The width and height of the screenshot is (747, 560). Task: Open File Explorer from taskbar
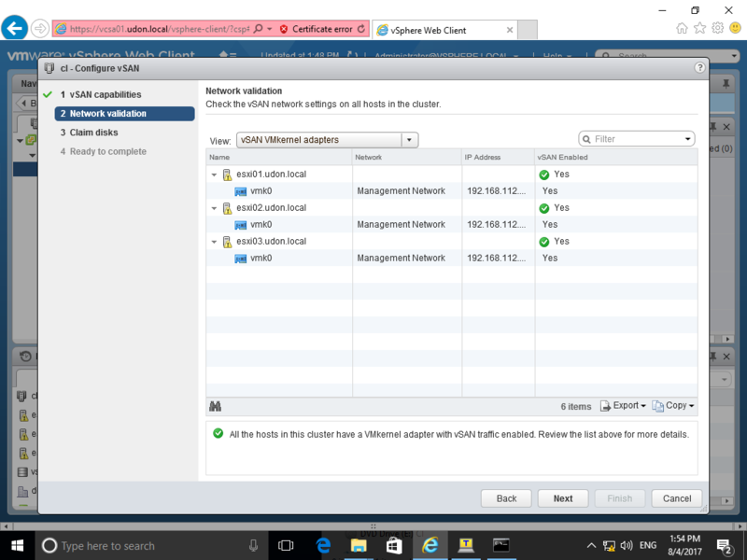[x=359, y=546]
